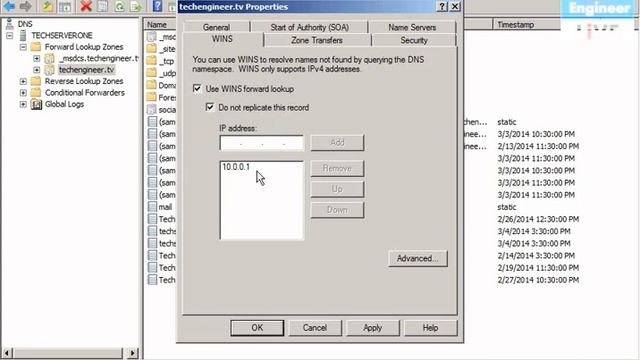Switch to the General tab

point(216,27)
